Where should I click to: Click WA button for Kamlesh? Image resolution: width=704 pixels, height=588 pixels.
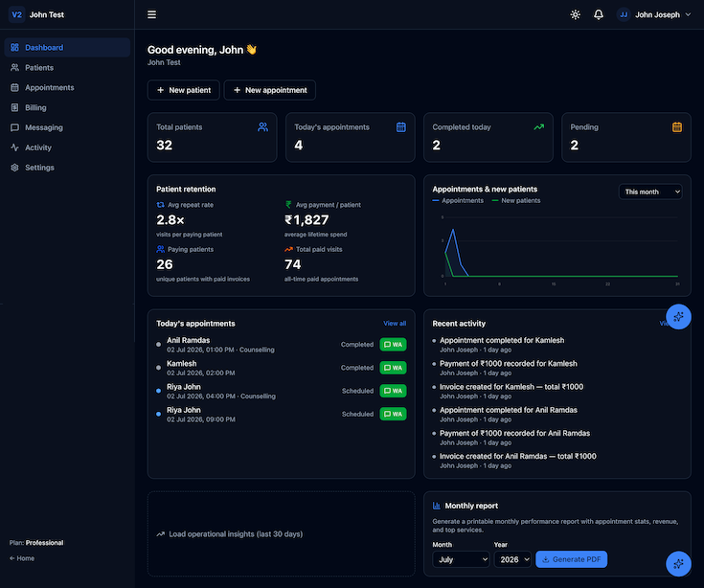[x=393, y=368]
